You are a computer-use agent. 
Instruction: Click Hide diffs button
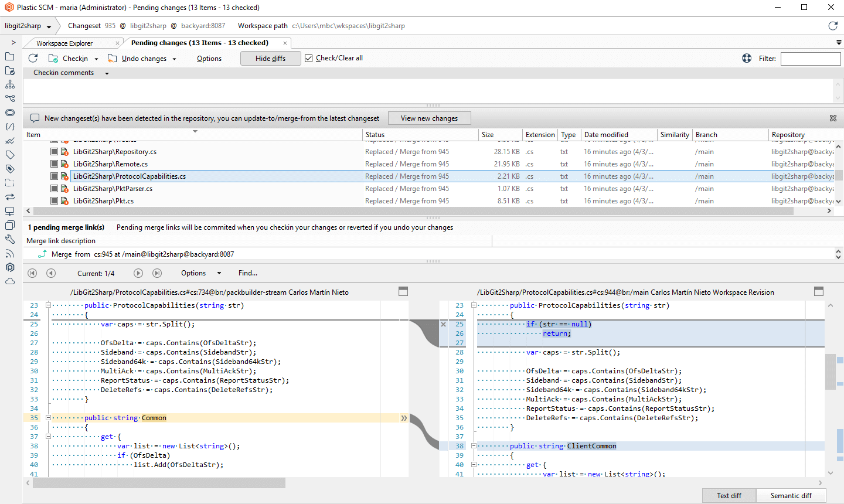point(271,59)
